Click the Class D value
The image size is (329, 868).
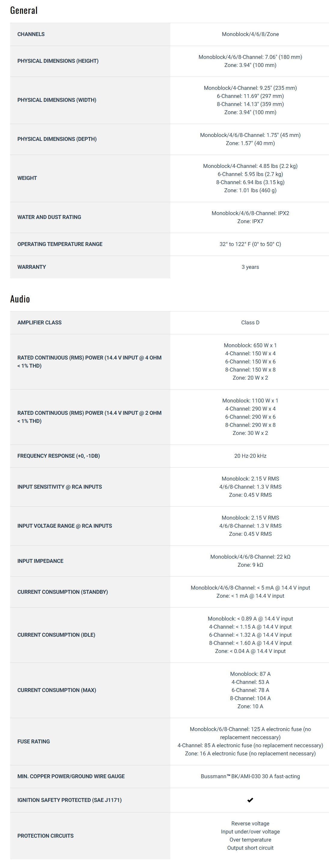(250, 323)
